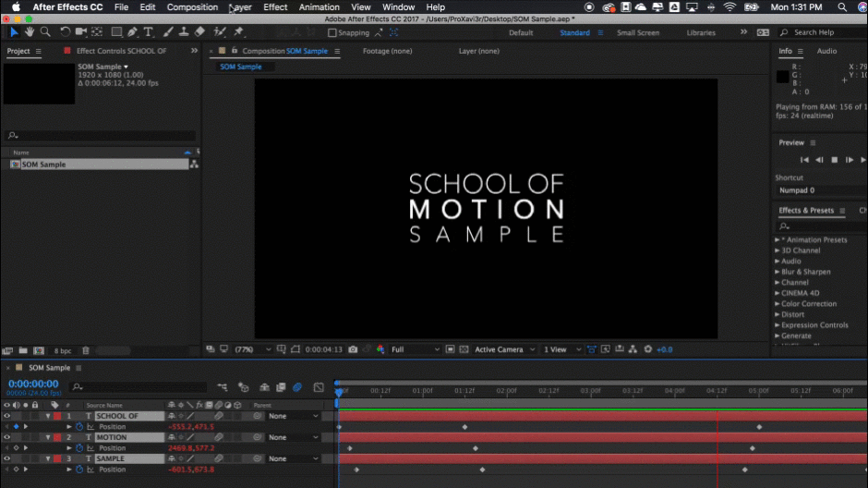Open the composition mini-flowchart icon
The width and height of the screenshot is (868, 488).
pos(223,387)
